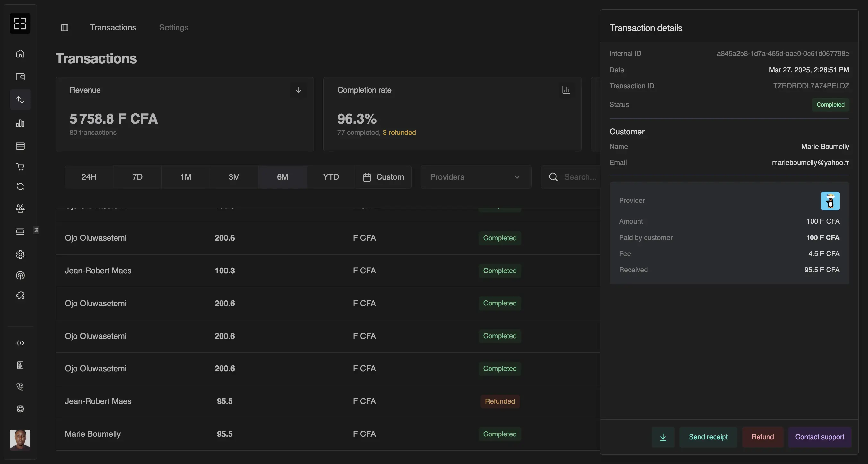Switch to the Transactions tab
The height and width of the screenshot is (464, 868).
113,28
